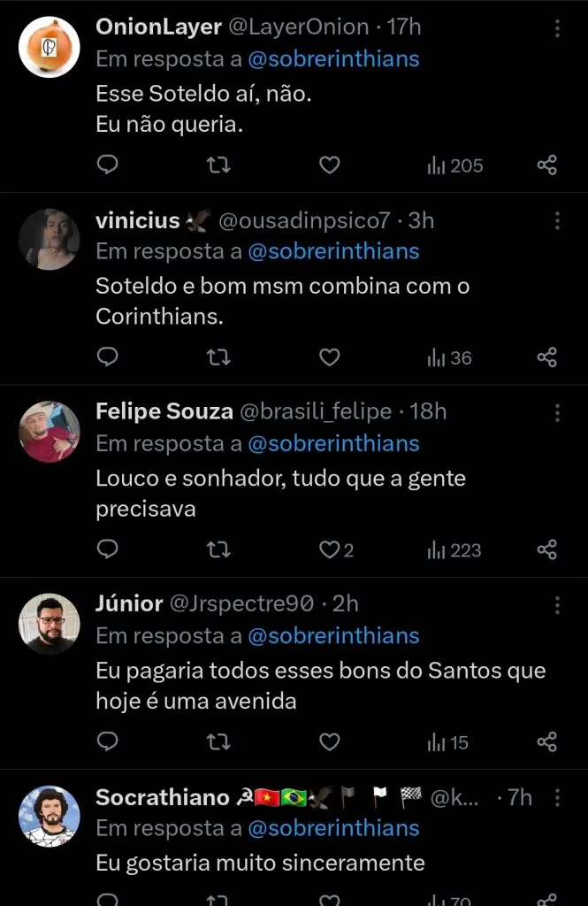This screenshot has width=588, height=906.
Task: Select the share icon on vinicius's tweet
Action: (x=547, y=357)
